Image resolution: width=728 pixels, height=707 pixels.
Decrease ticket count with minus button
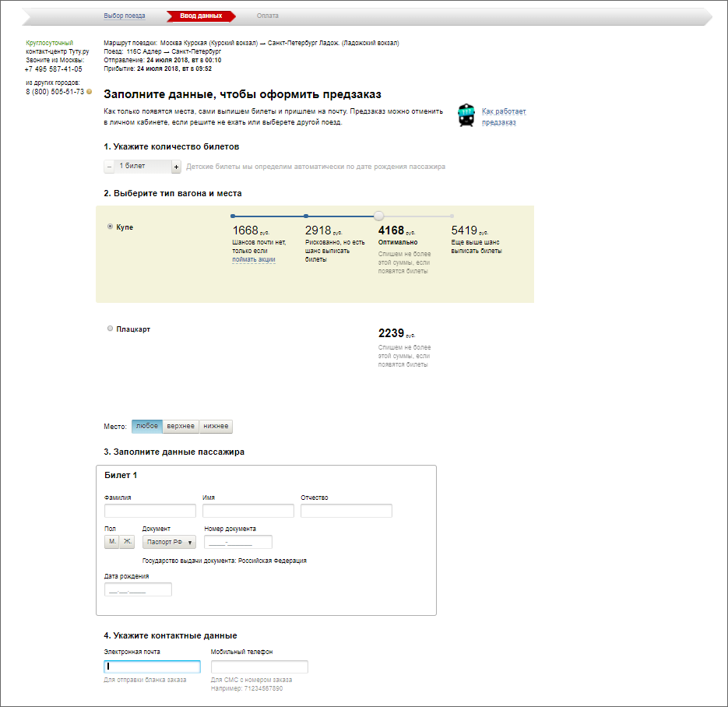tap(109, 167)
